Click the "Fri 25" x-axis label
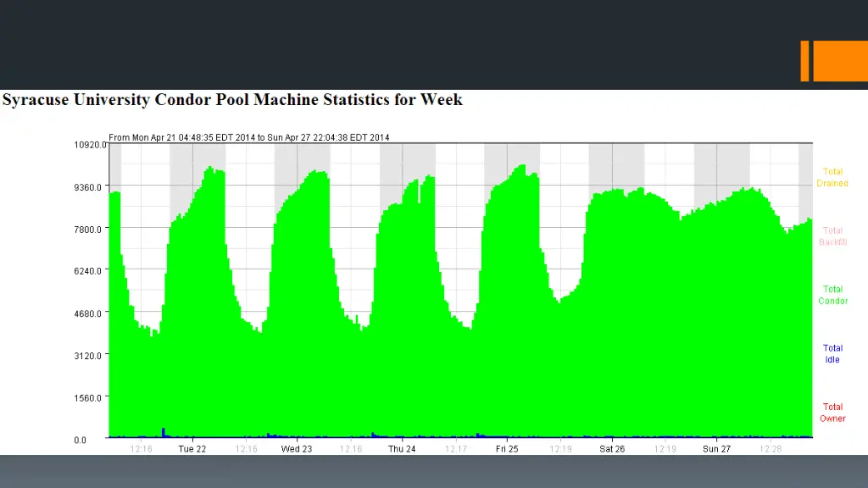 point(507,449)
